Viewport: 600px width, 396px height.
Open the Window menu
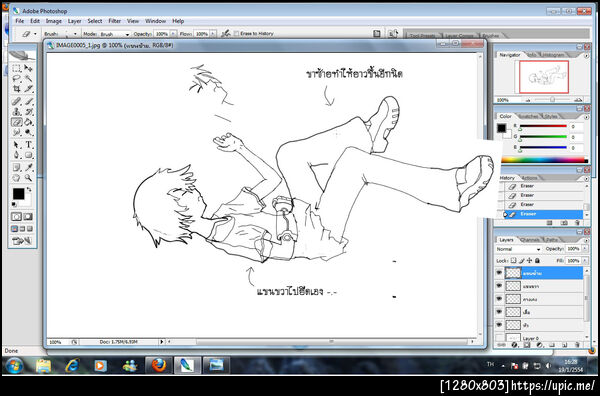tap(155, 21)
